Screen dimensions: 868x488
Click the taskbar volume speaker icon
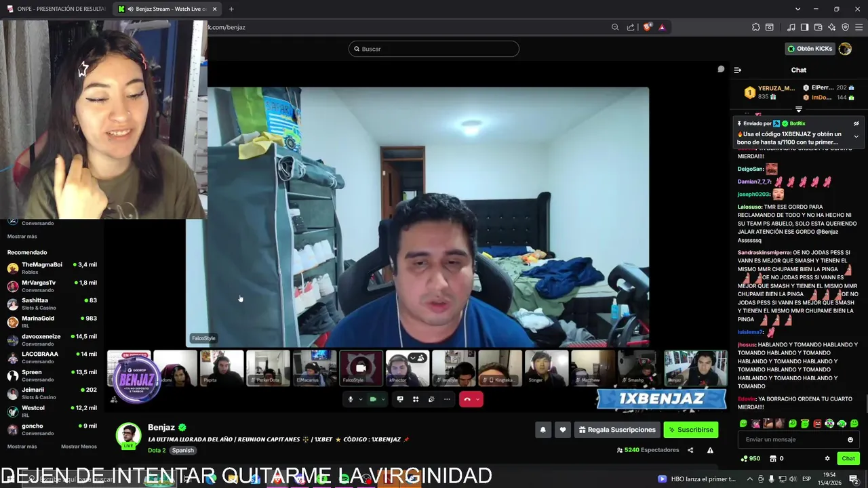click(x=794, y=479)
